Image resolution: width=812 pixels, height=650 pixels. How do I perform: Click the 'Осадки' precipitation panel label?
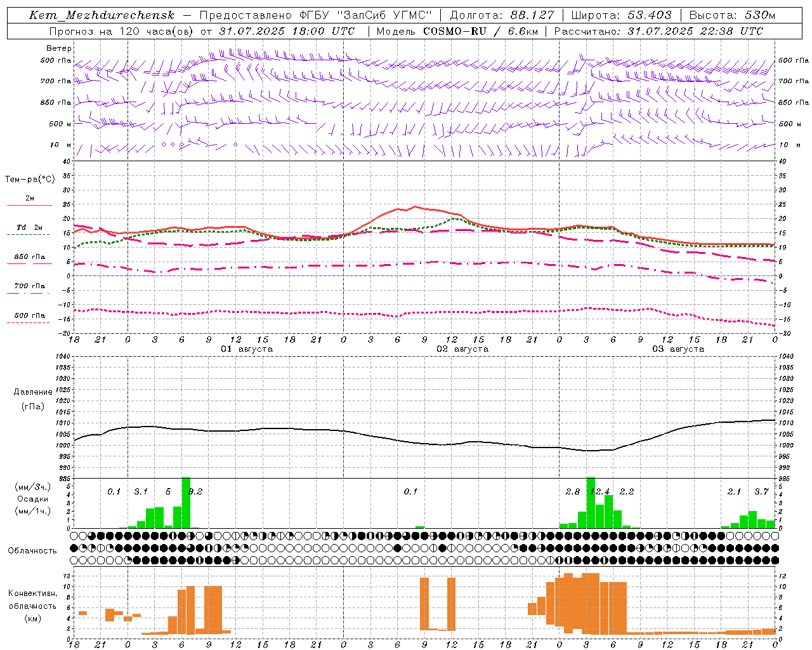click(x=33, y=499)
